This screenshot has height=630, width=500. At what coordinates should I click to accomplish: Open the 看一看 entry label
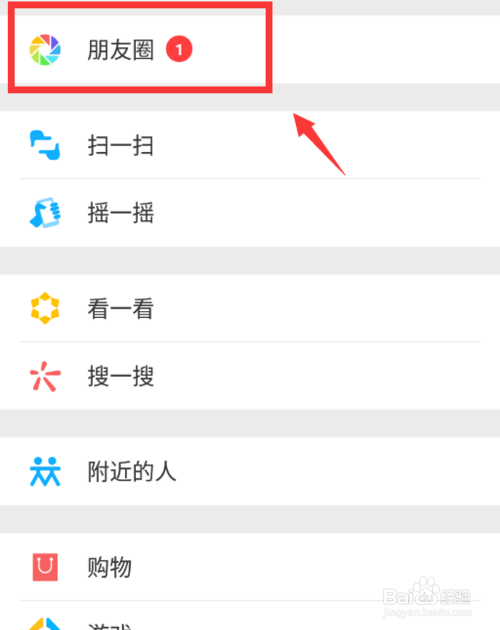pos(121,309)
